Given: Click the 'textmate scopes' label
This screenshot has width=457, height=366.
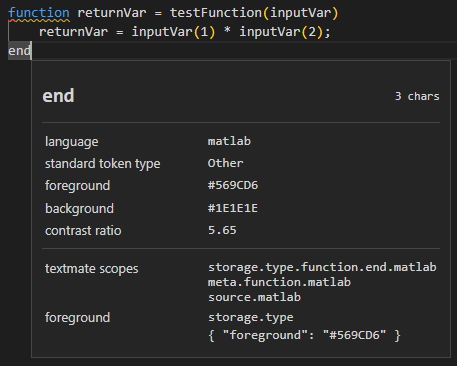Looking at the screenshot, I should 92,269.
